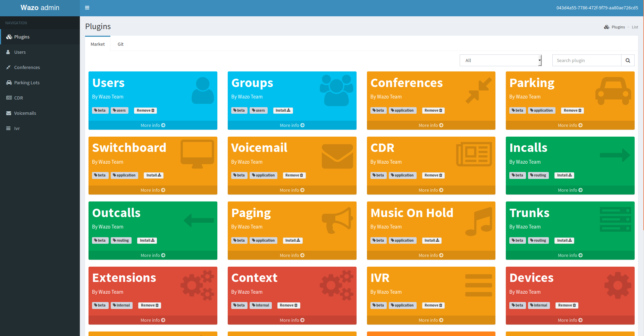
Task: Open More info for Extensions plugin
Action: pos(153,320)
